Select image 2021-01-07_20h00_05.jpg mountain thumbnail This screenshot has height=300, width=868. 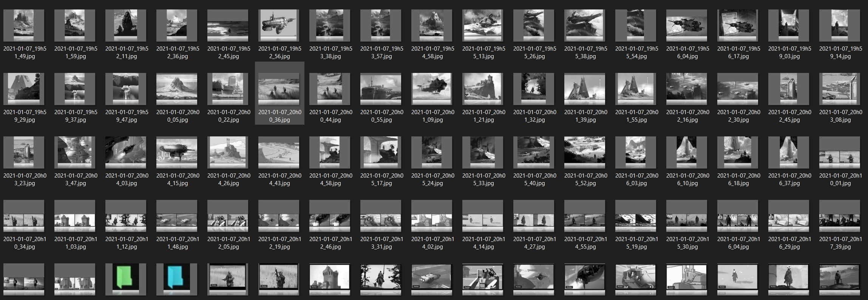[177, 89]
